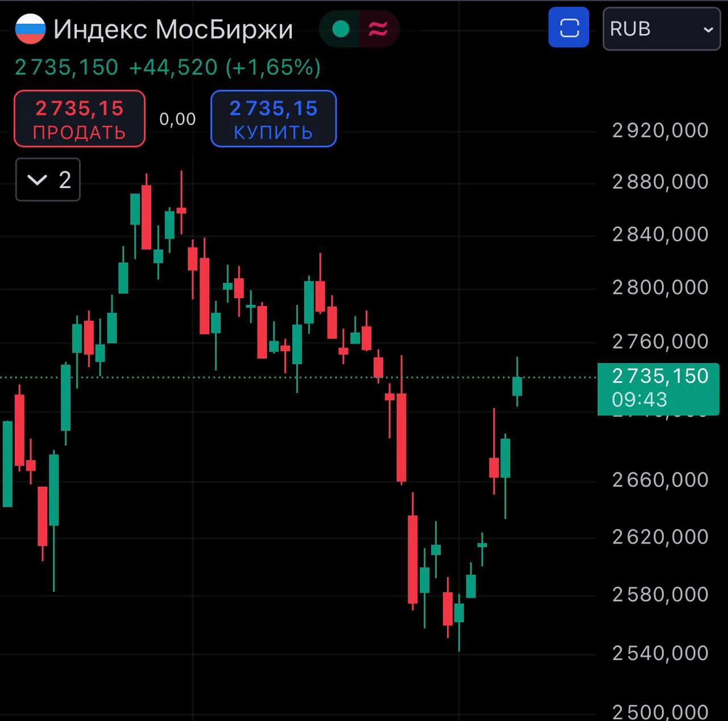Viewport: 728px width, 721px height.
Task: Click the 2 760,000 price scale label
Action: 660,341
